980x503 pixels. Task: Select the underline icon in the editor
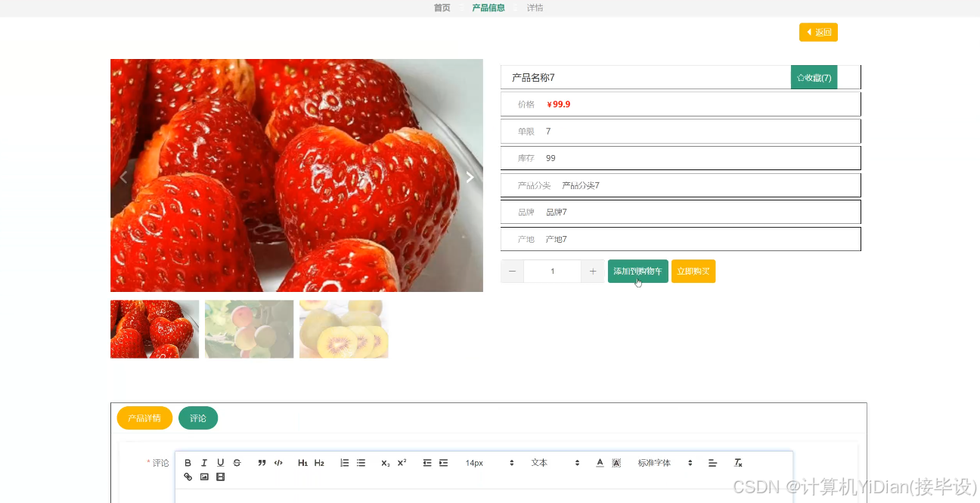[x=220, y=462]
